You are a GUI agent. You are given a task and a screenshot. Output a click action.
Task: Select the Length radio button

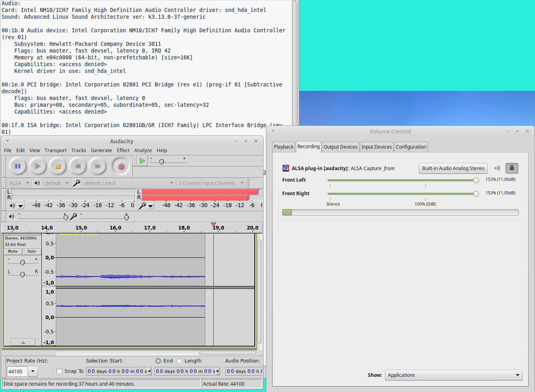click(179, 361)
